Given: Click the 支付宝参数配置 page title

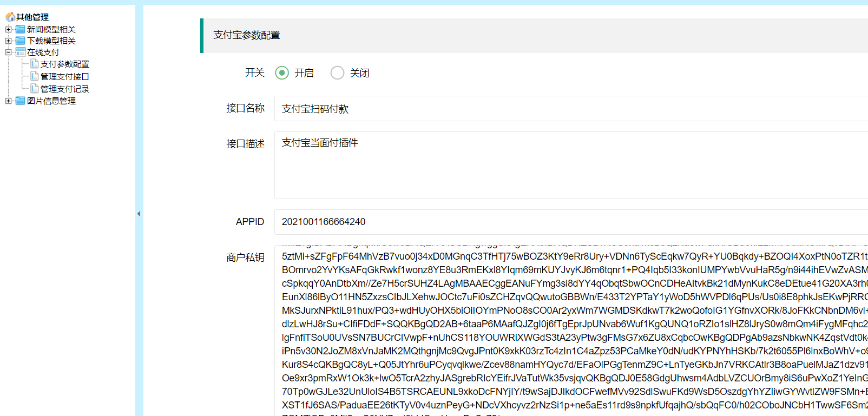Looking at the screenshot, I should tap(247, 35).
